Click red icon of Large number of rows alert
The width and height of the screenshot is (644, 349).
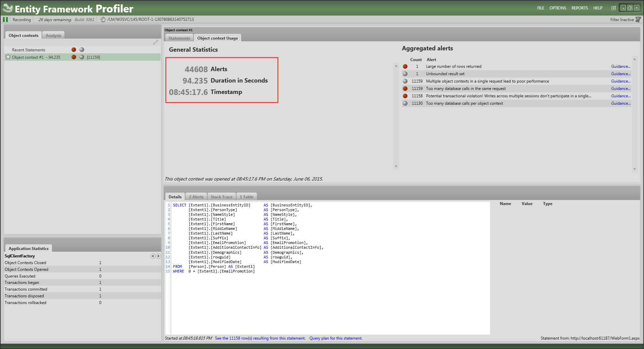[405, 66]
